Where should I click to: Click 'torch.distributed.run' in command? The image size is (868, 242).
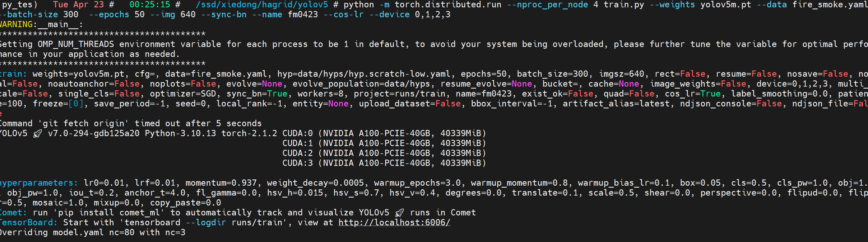[x=448, y=5]
